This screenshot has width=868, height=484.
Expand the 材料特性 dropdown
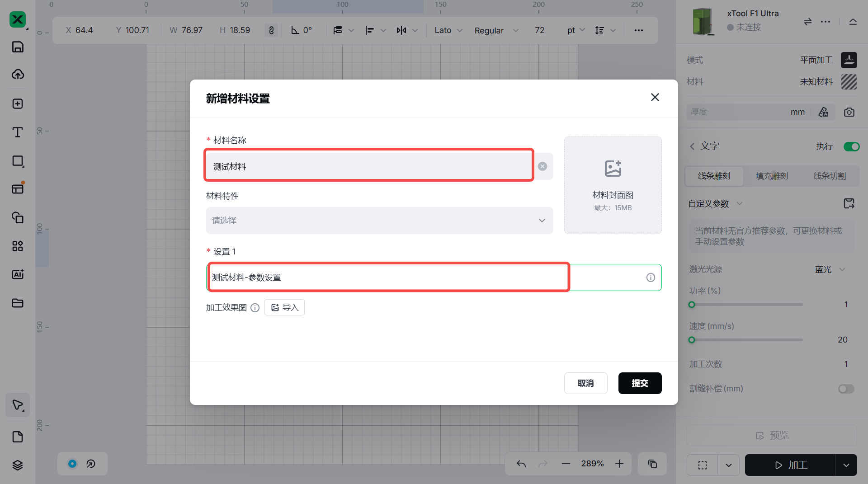click(379, 221)
